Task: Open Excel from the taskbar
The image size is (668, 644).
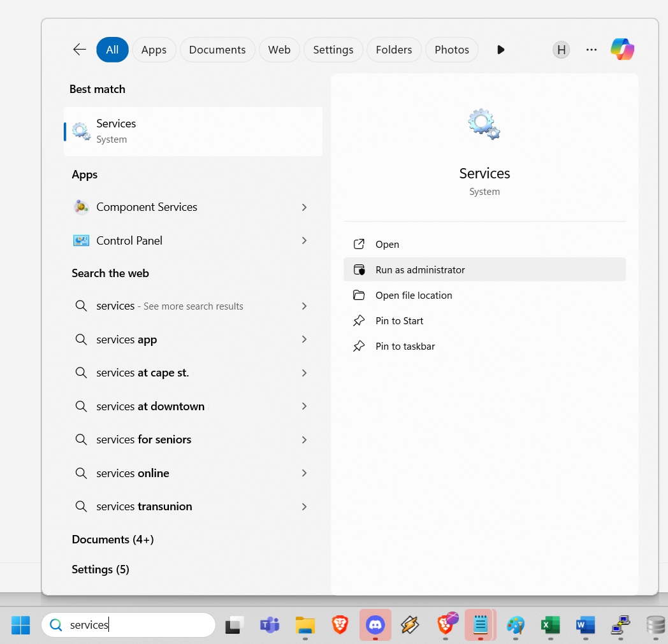Action: tap(549, 625)
